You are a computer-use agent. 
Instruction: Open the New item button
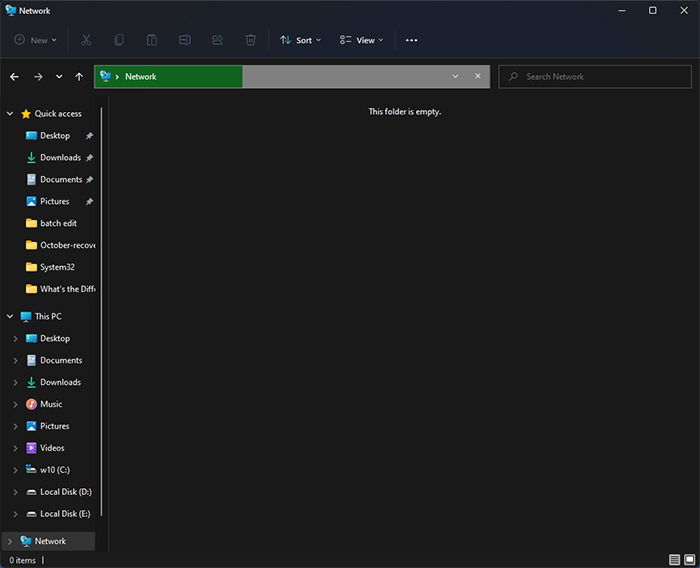(35, 40)
